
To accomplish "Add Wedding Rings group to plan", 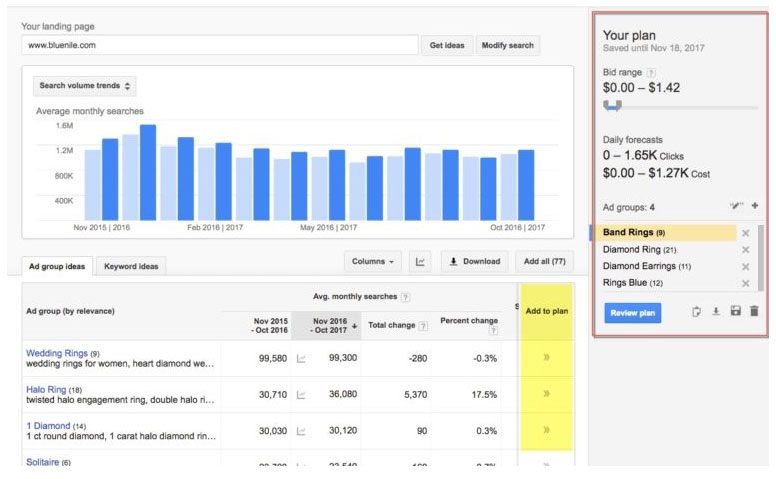I will 546,358.
